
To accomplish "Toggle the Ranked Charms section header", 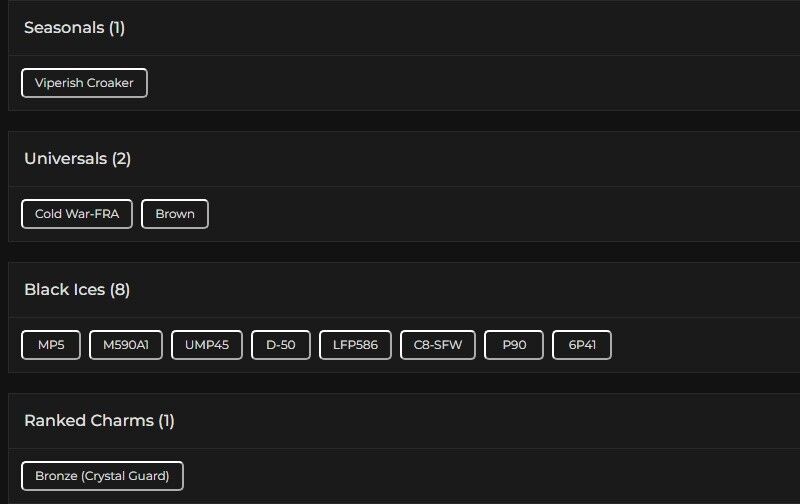I will pyautogui.click(x=89, y=421).
